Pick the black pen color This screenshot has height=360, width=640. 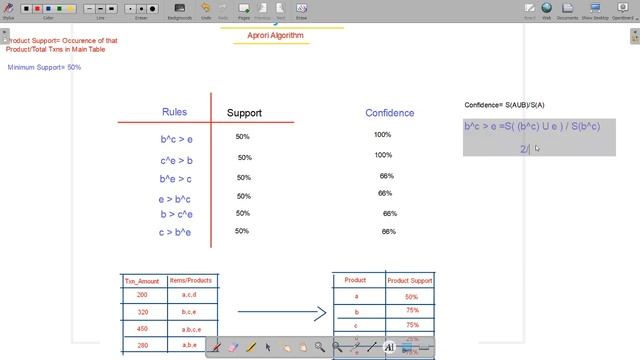point(26,9)
